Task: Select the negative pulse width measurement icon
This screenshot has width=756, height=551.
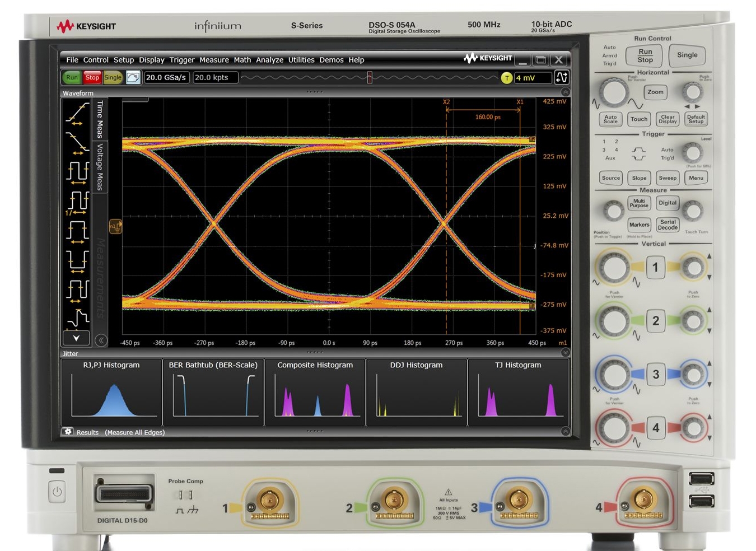Action: 77,260
